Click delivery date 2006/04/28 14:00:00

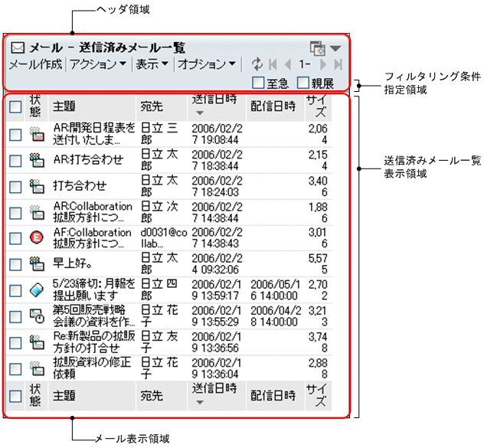276,316
